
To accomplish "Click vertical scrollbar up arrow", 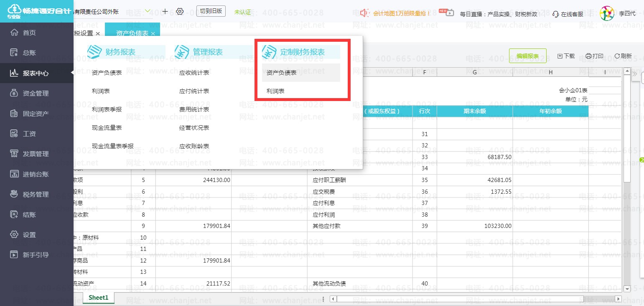I will tap(627, 71).
